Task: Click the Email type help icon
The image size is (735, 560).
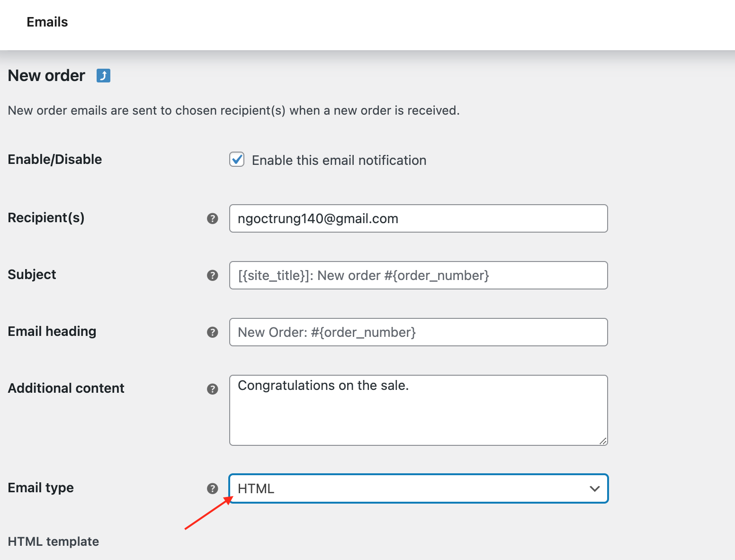Action: tap(213, 488)
